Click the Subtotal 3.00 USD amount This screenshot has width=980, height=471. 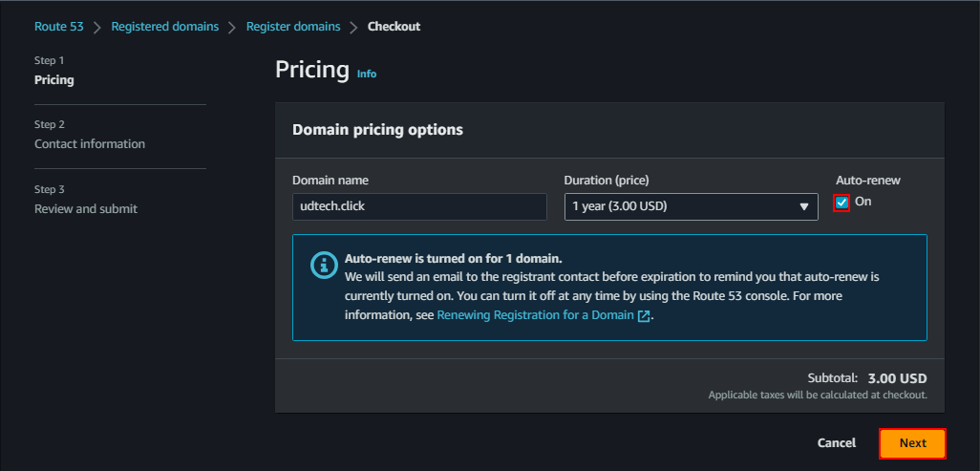pyautogui.click(x=897, y=378)
